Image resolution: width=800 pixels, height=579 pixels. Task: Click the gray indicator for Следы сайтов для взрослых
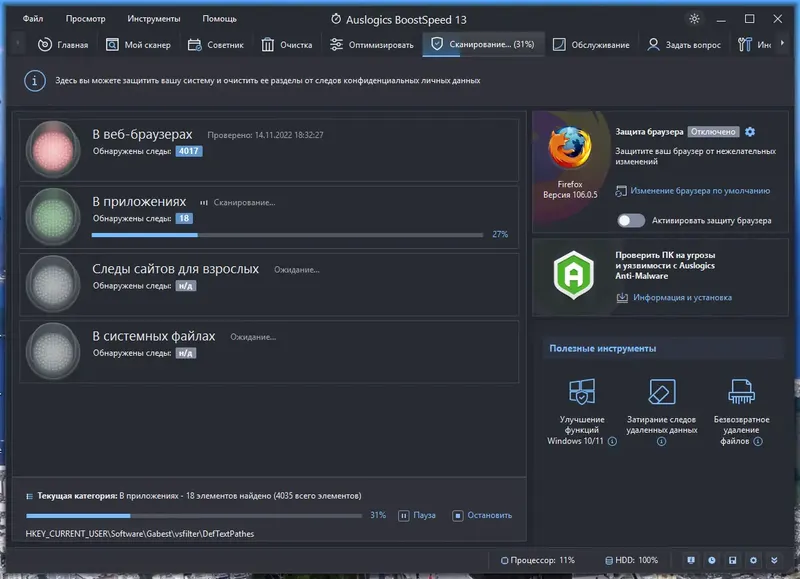coord(53,284)
